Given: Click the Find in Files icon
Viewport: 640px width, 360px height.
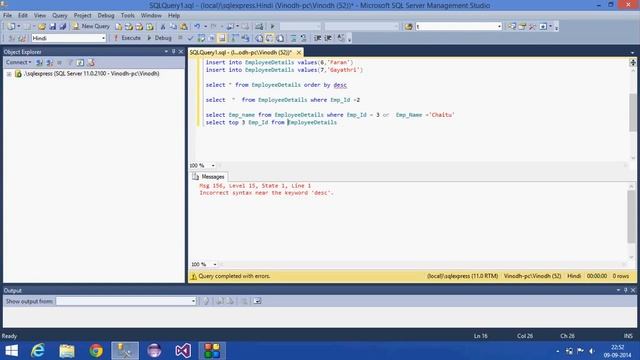Looking at the screenshot, I should pyautogui.click(x=408, y=27).
